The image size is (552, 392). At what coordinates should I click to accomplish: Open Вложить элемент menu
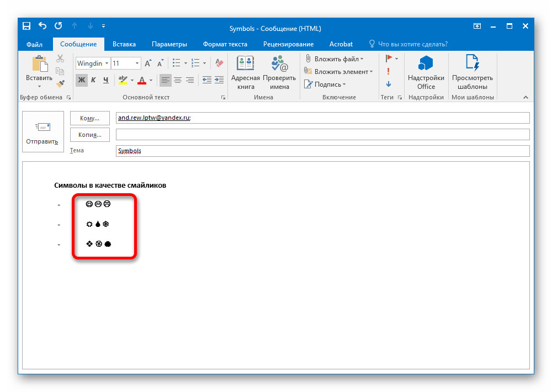click(338, 71)
